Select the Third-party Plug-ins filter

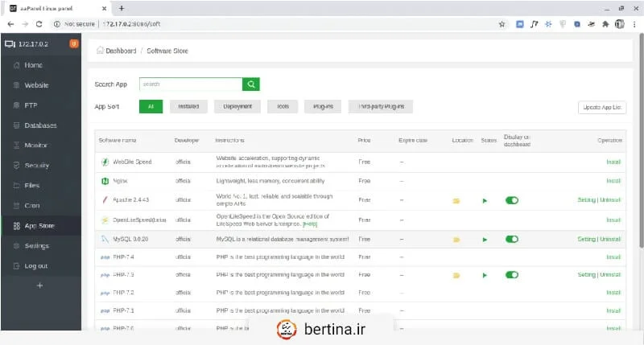click(381, 107)
